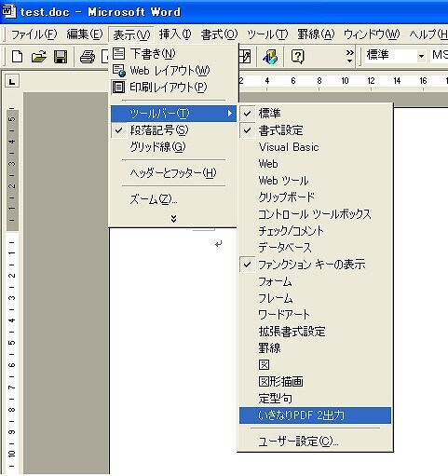Toggle the 標準 toolbar
Image resolution: width=448 pixels, height=476 pixels.
[315, 114]
